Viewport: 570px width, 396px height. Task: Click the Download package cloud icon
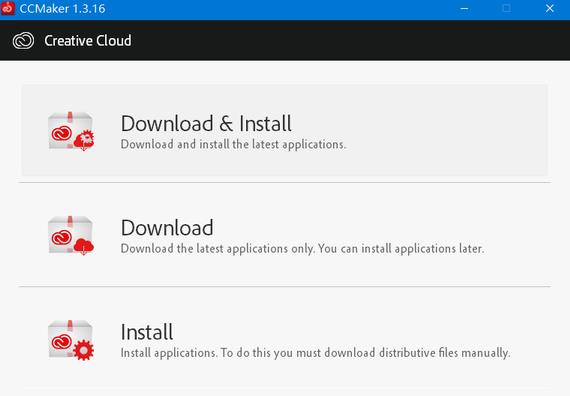point(71,235)
